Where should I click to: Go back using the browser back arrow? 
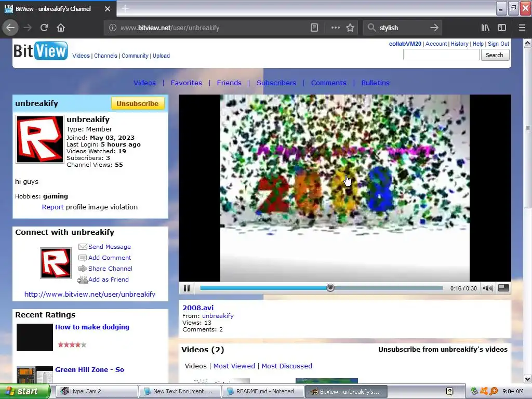(10, 28)
